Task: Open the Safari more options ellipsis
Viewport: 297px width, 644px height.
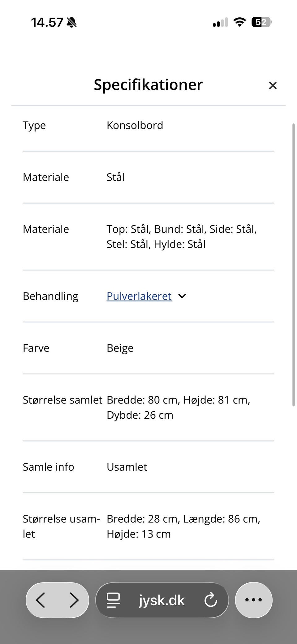Action: click(253, 600)
